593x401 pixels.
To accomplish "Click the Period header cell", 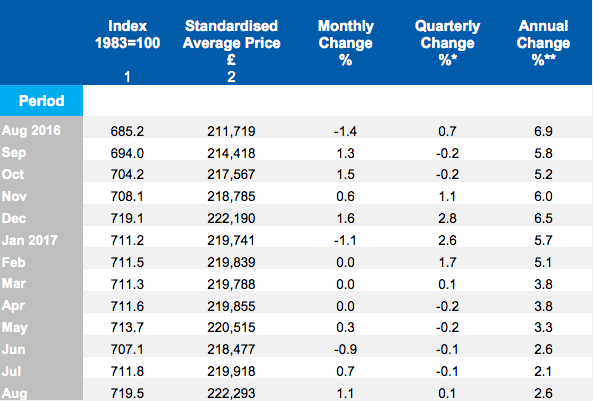I will (x=42, y=101).
